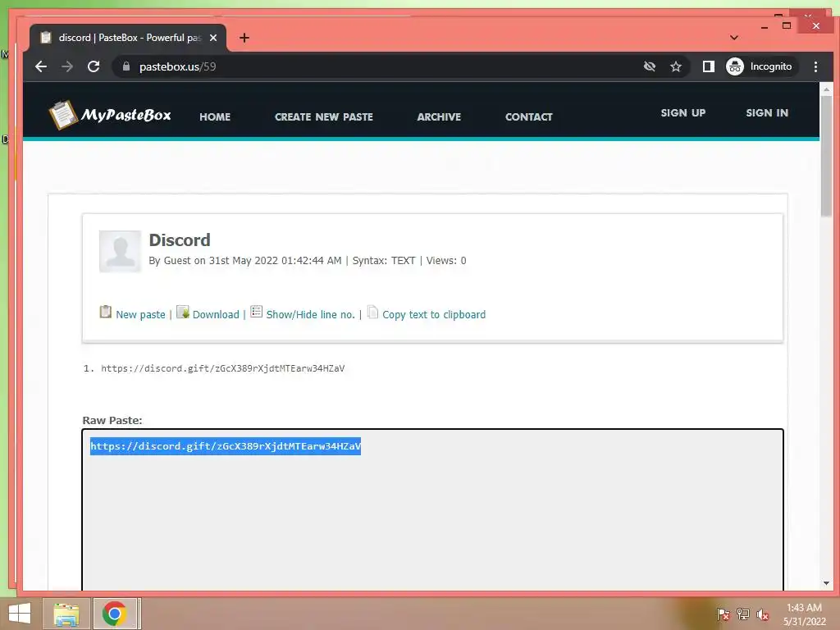Click the Chrome icon in the taskbar
Screen dimensions: 840x630
pos(115,614)
